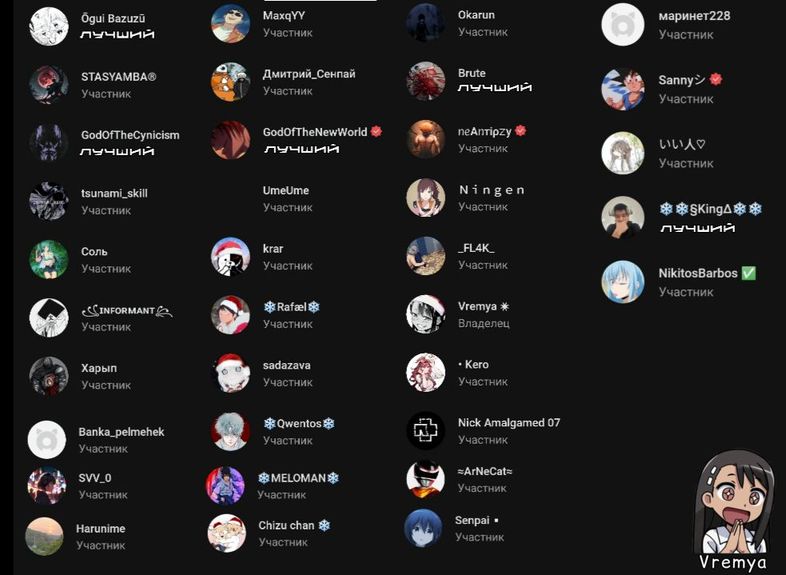Select the Rammstein logo avatar of Nick Amalgamed 07
786x575 pixels.
coord(426,431)
